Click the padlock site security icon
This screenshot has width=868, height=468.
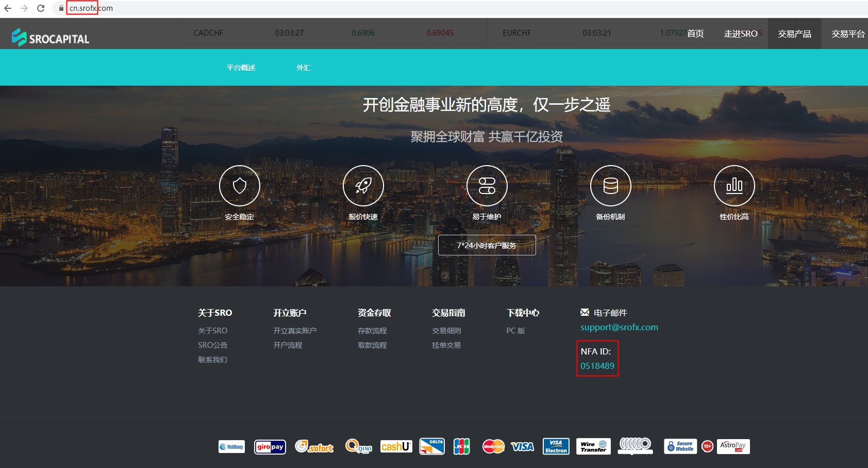[61, 8]
